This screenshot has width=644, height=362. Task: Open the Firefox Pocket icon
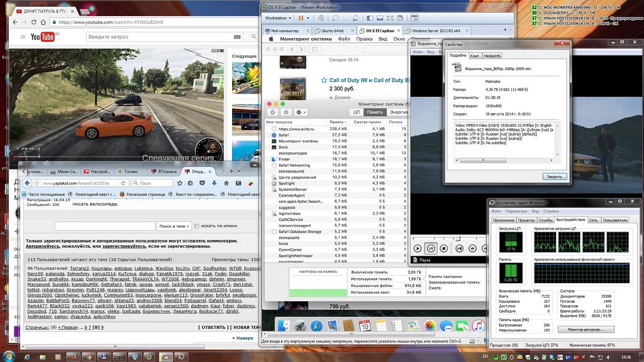tap(202, 183)
